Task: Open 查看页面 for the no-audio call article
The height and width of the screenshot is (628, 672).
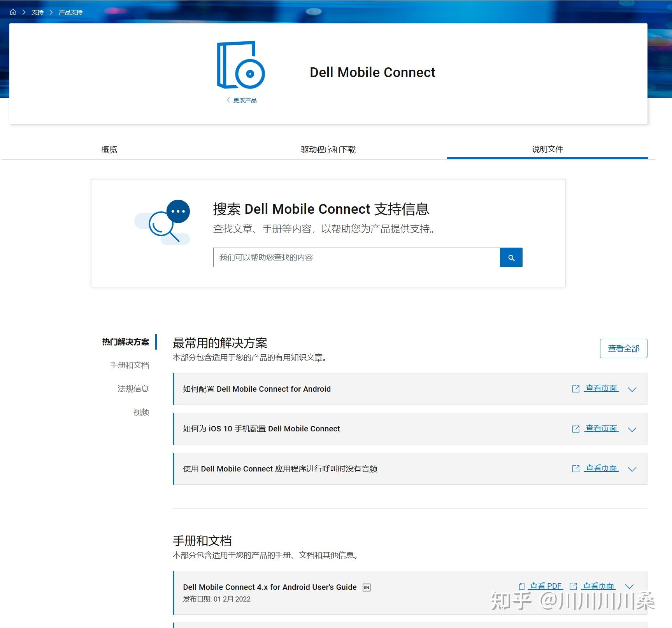Action: pos(601,468)
